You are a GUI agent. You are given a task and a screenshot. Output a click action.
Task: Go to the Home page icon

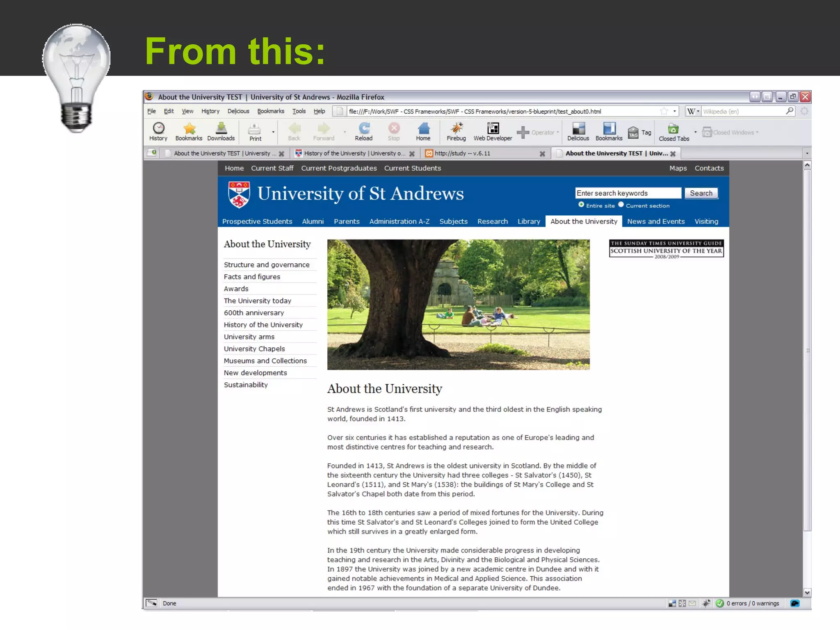click(x=423, y=132)
